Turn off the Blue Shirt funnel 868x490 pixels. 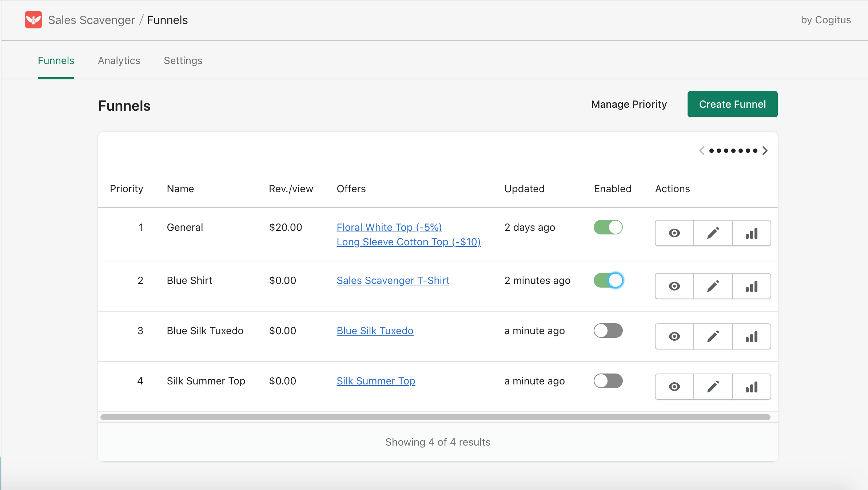[x=608, y=280]
